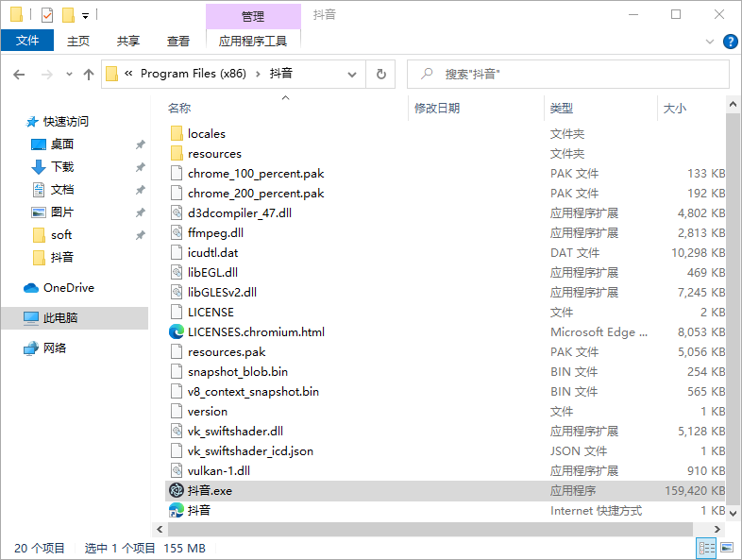The width and height of the screenshot is (742, 560).
Task: Expand the ribbon with the chevron
Action: pyautogui.click(x=710, y=42)
